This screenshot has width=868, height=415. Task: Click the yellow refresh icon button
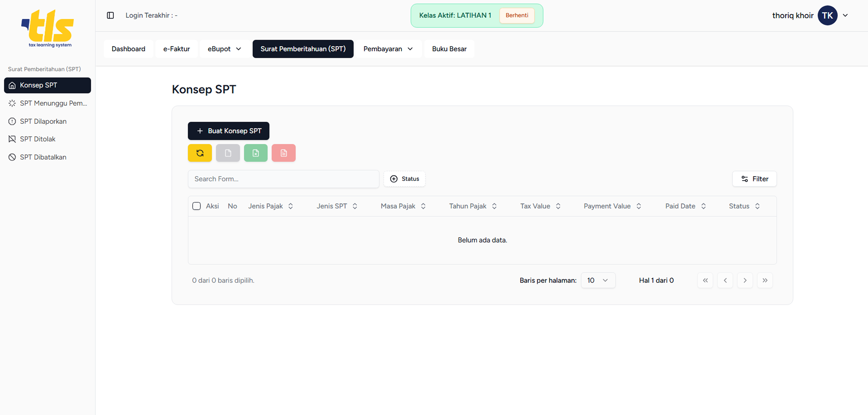pyautogui.click(x=199, y=153)
